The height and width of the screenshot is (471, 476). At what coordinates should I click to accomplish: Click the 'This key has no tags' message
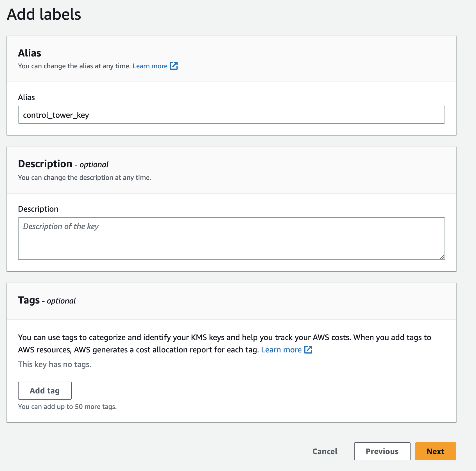coord(55,364)
